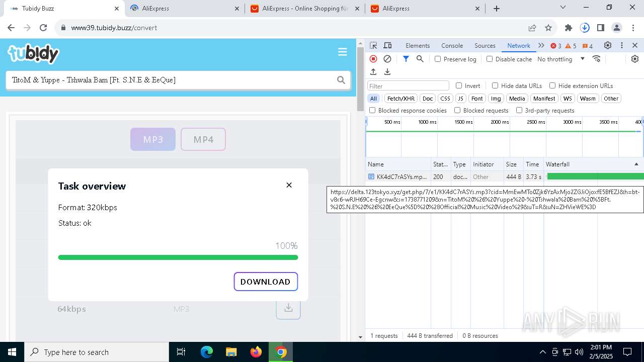Enable Preserve log checkbox
This screenshot has height=362, width=644.
(x=438, y=59)
